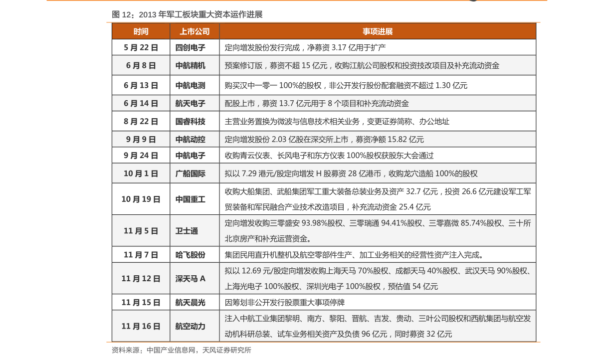
Task: Select the 预案修订版 progress description
Action: coord(362,65)
